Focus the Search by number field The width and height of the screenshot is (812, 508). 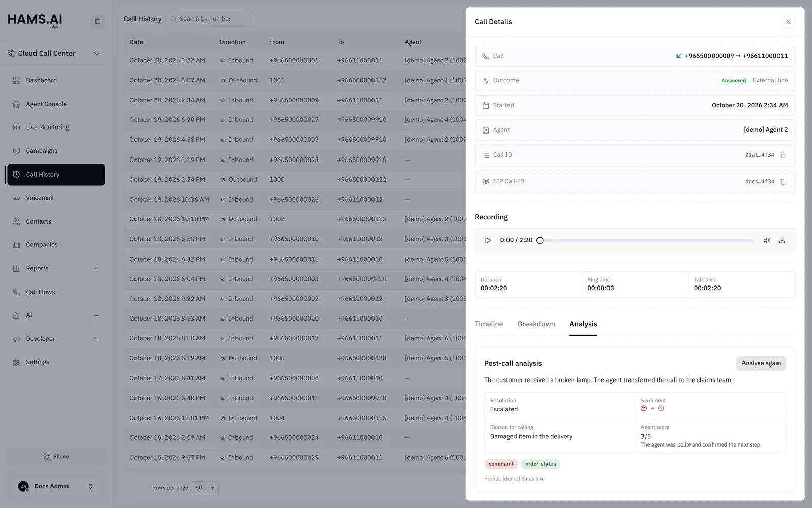point(209,19)
